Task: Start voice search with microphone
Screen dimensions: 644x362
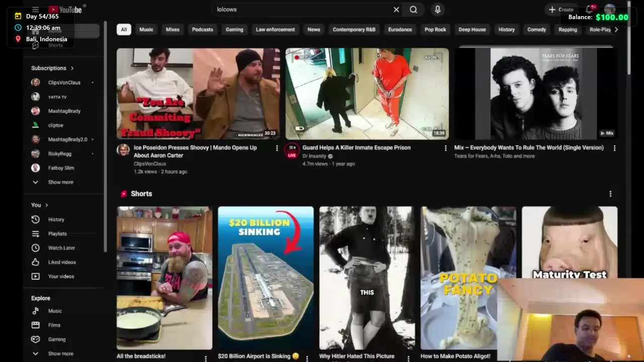Action: [x=437, y=10]
